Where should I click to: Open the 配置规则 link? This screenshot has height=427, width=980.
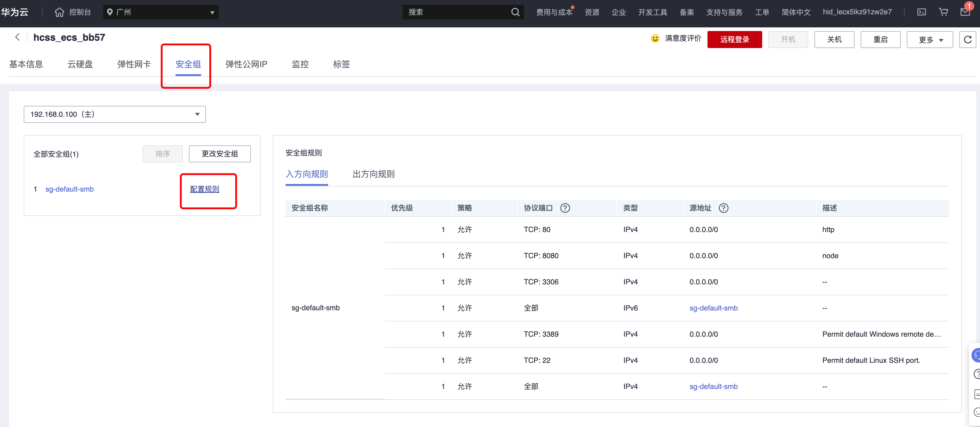click(205, 189)
